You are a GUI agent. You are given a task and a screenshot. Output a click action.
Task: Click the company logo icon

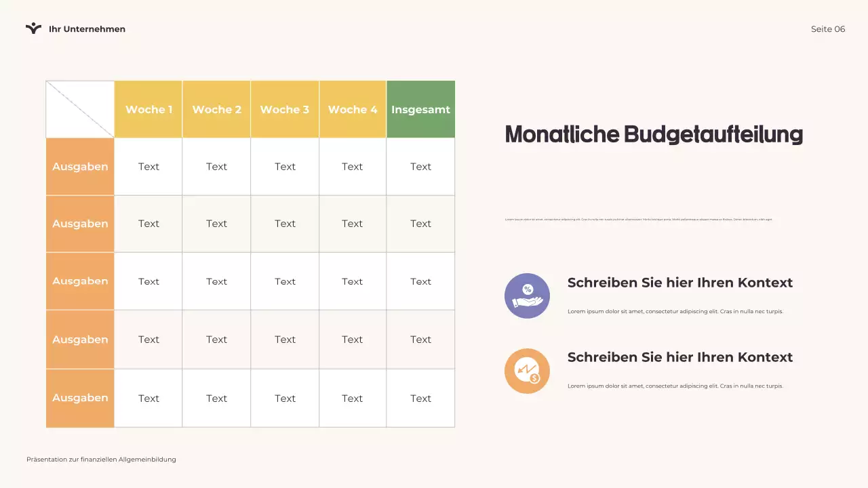point(33,28)
